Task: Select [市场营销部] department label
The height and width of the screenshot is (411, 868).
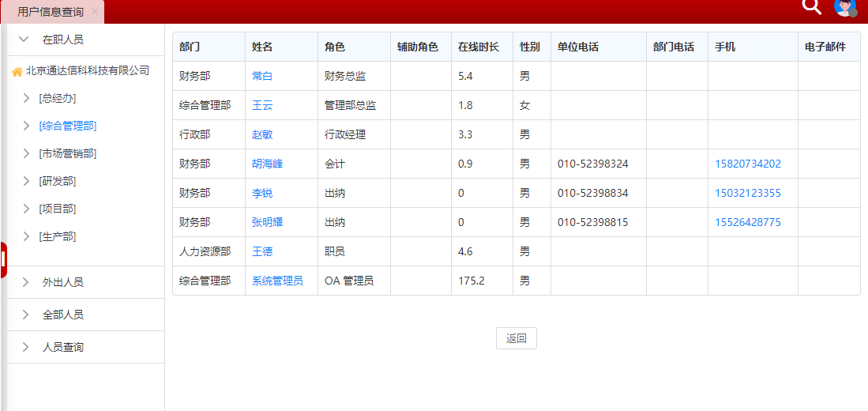Action: click(68, 153)
